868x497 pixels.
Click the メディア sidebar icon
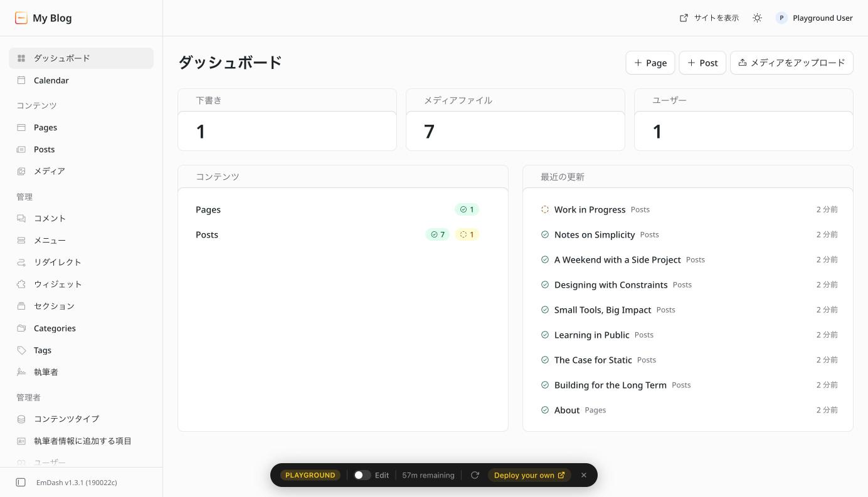pos(21,171)
